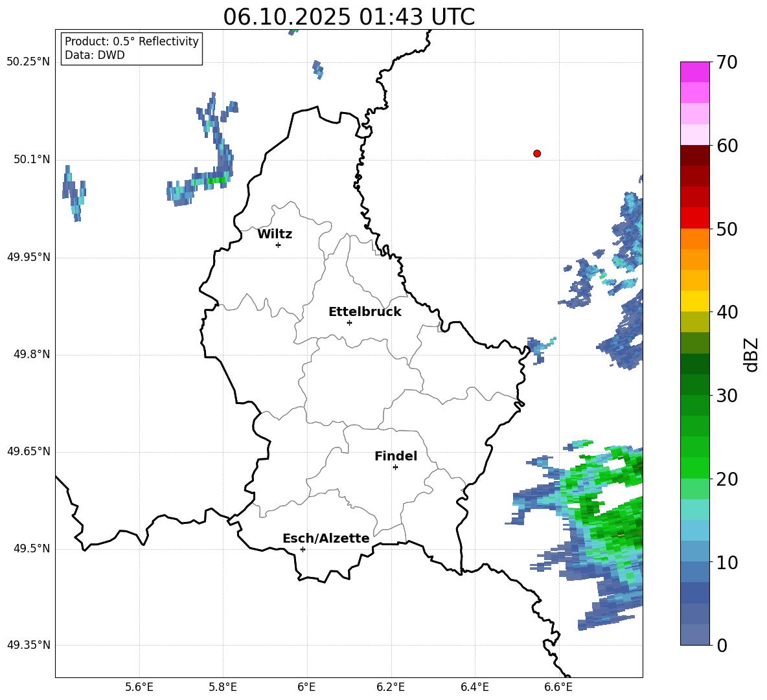Click the 20 tick label on colorbar

pyautogui.click(x=727, y=479)
